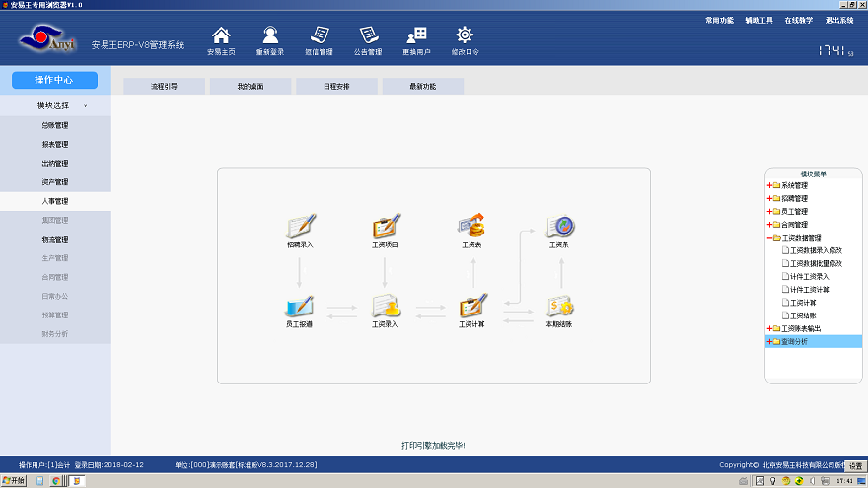Select 生产管理 module in sidebar
868x488 pixels.
(x=55, y=258)
